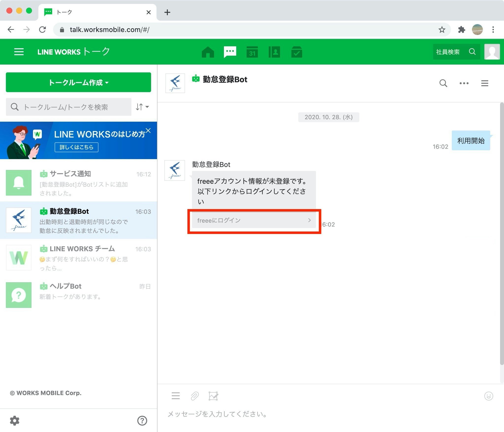Search within chat using magnifier icon

[443, 83]
